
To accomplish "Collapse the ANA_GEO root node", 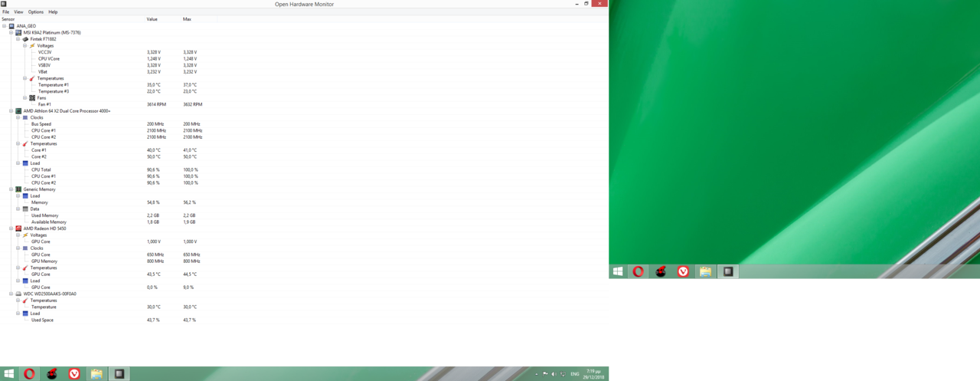I will coord(4,26).
